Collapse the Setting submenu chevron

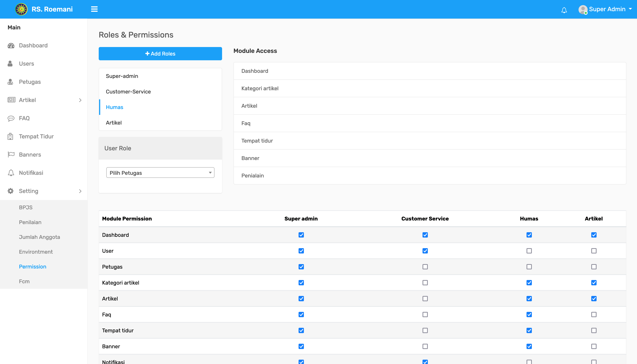[80, 191]
